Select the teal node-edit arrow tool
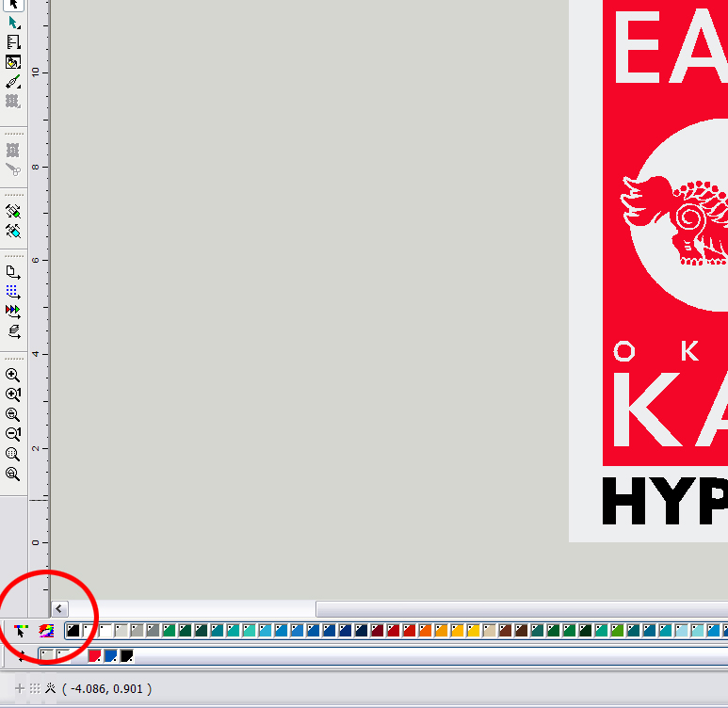Screen dimensions: 728x708 [13, 23]
